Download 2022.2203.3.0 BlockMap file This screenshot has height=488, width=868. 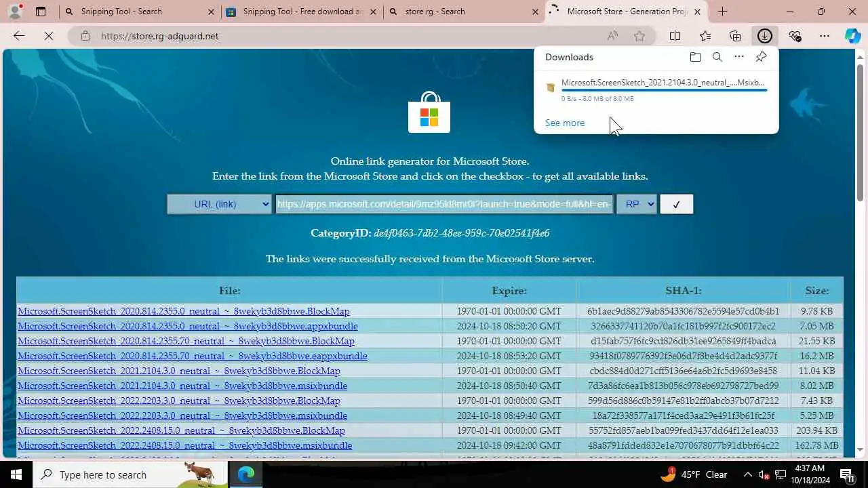[x=179, y=401]
